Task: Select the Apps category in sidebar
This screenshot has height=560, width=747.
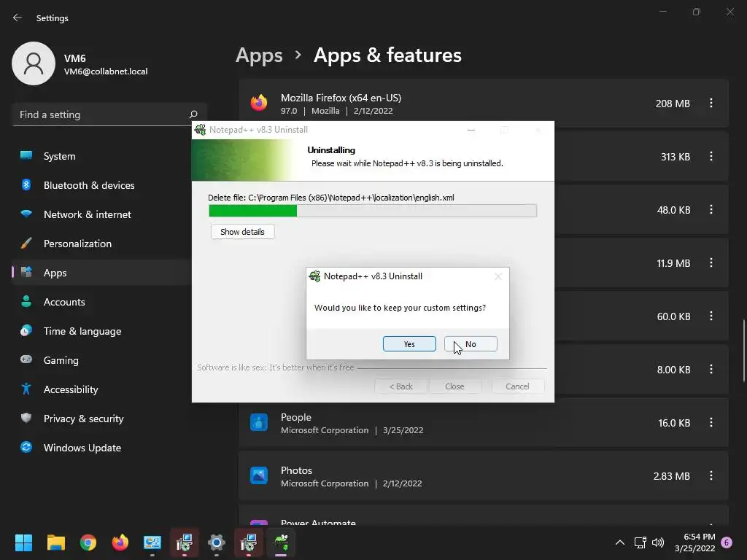Action: (102, 273)
